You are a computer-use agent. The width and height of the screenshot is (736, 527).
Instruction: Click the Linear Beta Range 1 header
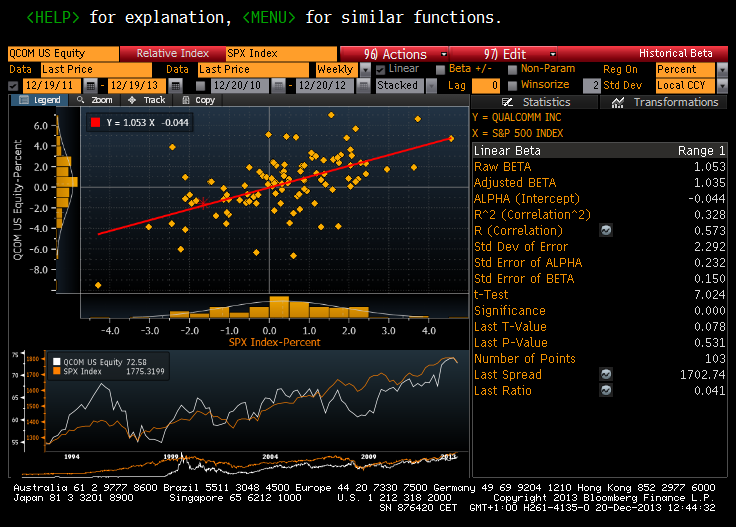599,151
